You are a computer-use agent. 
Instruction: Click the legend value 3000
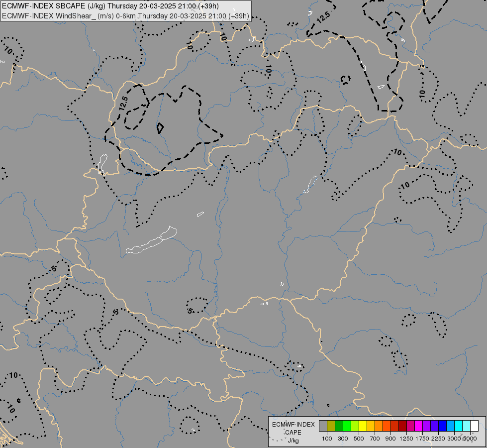[x=454, y=439]
